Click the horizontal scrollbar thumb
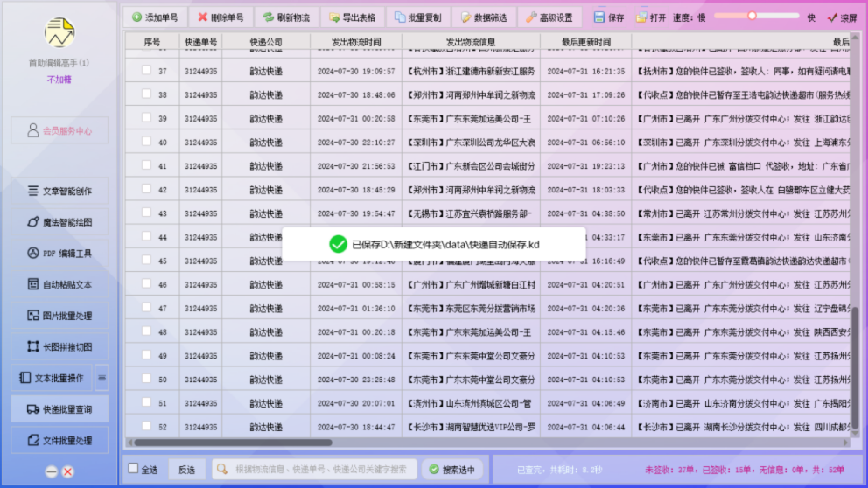 pyautogui.click(x=233, y=443)
